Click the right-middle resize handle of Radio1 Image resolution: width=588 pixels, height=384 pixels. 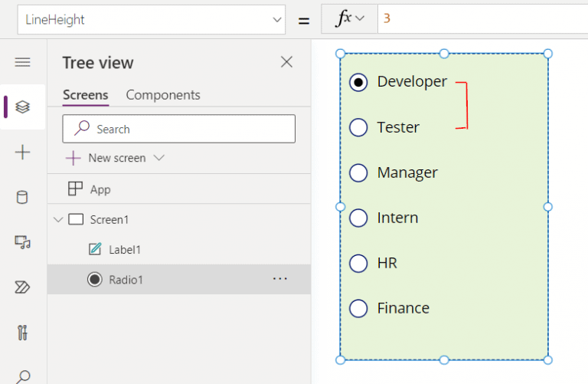tap(547, 207)
